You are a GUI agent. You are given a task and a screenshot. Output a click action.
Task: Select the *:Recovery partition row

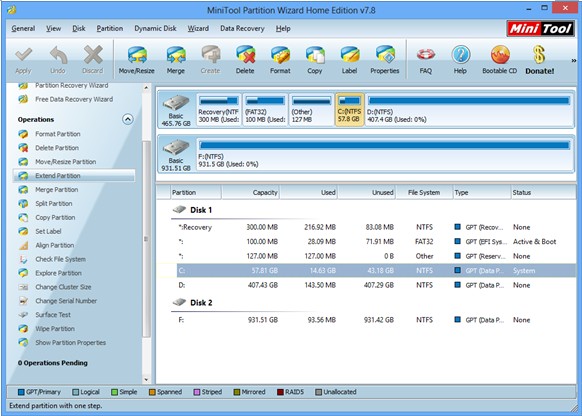point(376,227)
